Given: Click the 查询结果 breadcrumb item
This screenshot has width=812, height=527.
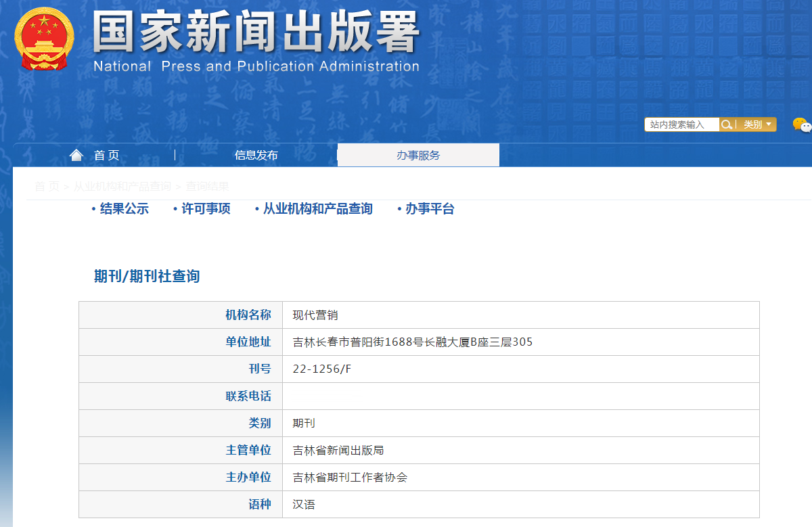Looking at the screenshot, I should pos(207,187).
